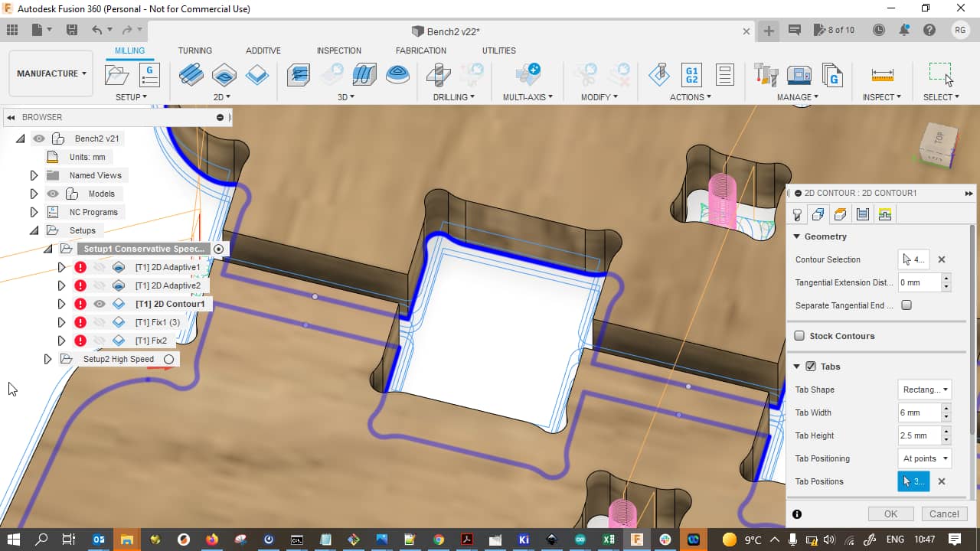980x551 pixels.
Task: Clear the Contour Selection with X
Action: tap(942, 259)
